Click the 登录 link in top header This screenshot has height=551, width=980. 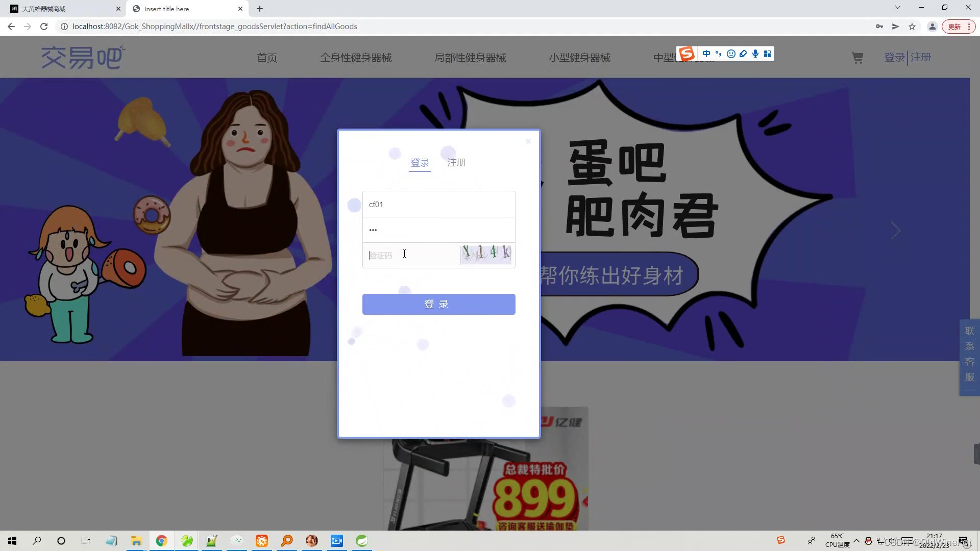pyautogui.click(x=894, y=58)
